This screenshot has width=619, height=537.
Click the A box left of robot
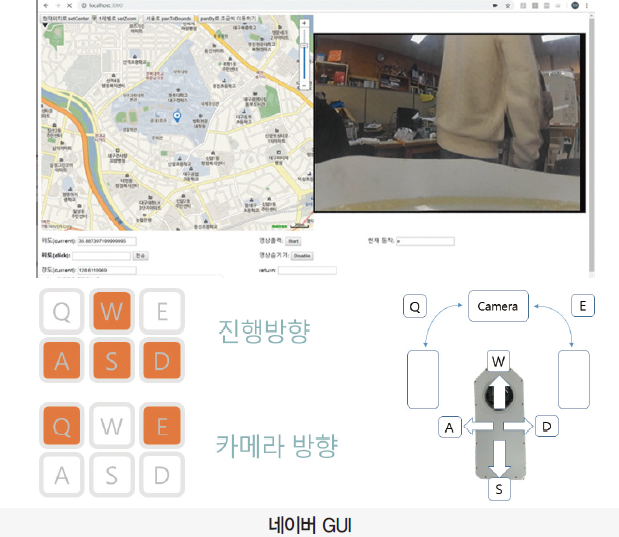point(450,427)
